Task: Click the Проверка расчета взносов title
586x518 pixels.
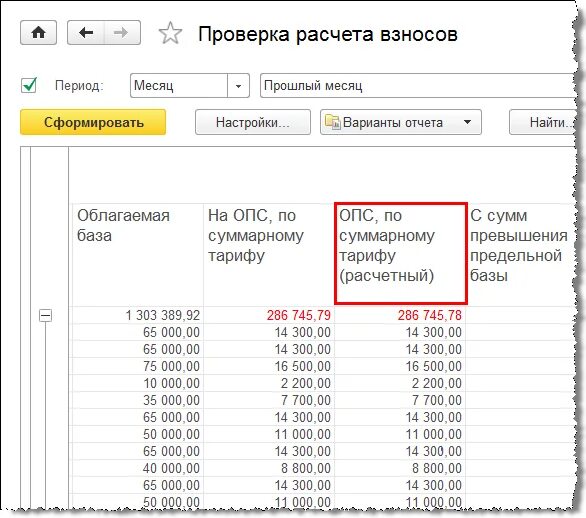Action: (x=328, y=34)
